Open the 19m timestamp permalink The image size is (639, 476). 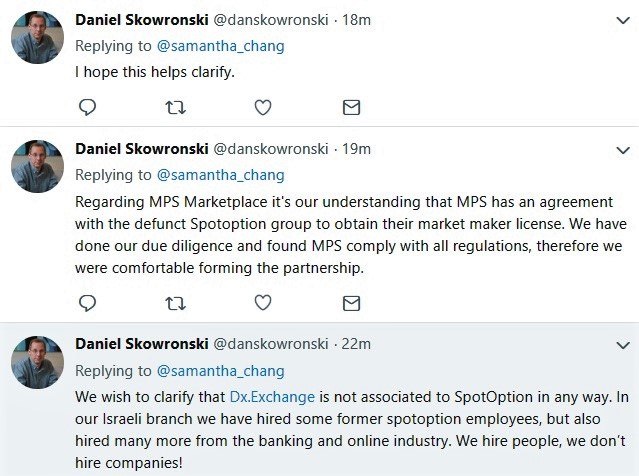tap(357, 148)
